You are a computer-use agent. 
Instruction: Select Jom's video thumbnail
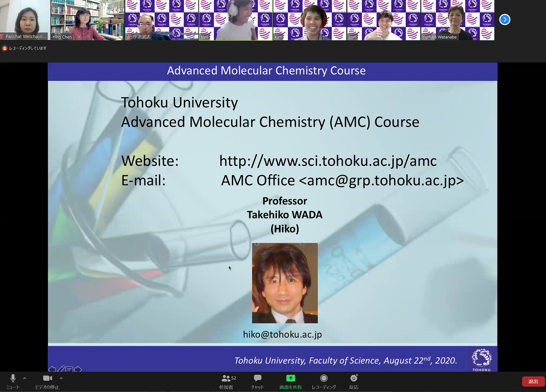point(384,20)
